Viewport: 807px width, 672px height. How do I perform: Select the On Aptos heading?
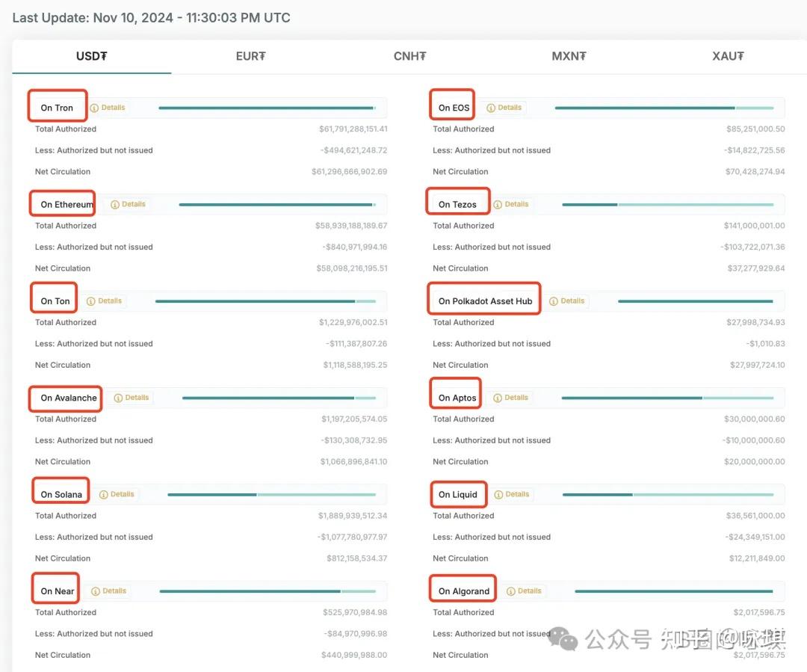click(457, 398)
